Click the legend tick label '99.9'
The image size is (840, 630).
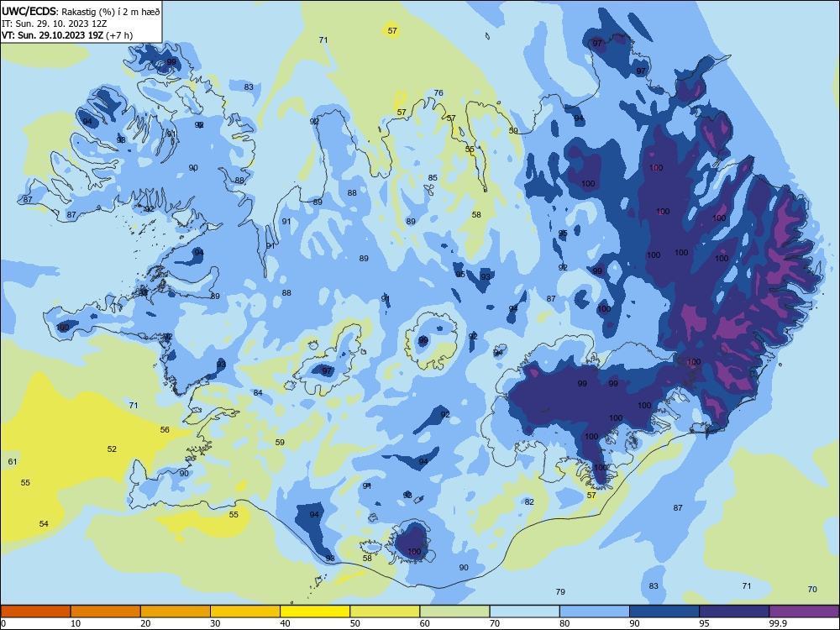[778, 623]
